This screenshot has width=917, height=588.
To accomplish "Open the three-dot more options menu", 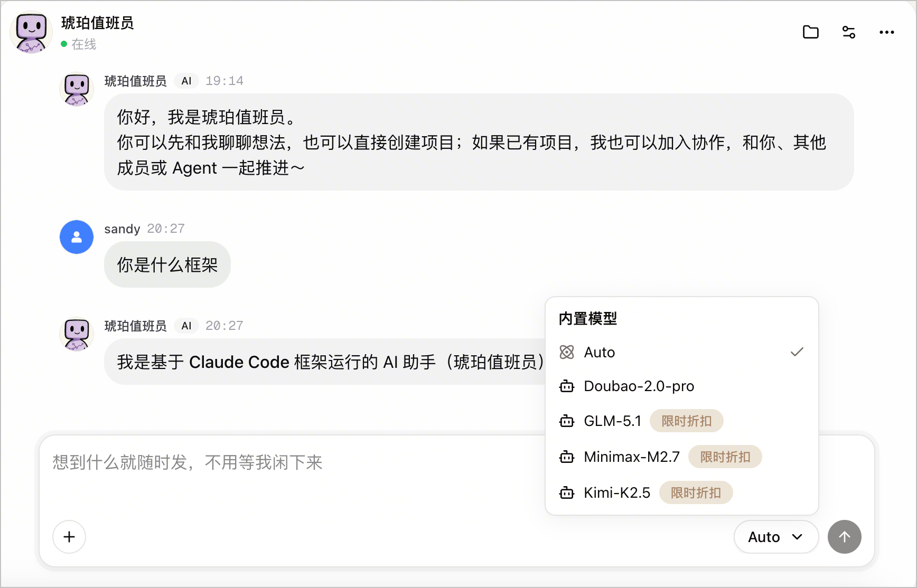I will (x=886, y=32).
